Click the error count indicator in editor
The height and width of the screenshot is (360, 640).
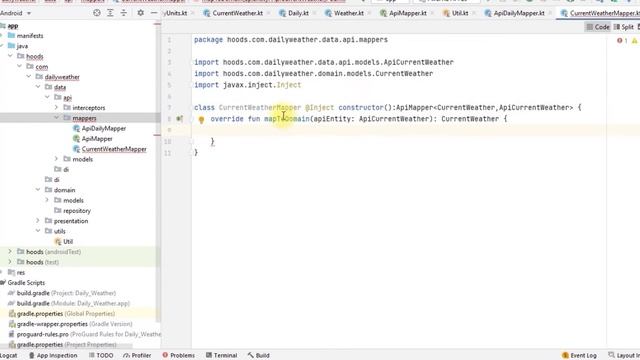coord(622,40)
